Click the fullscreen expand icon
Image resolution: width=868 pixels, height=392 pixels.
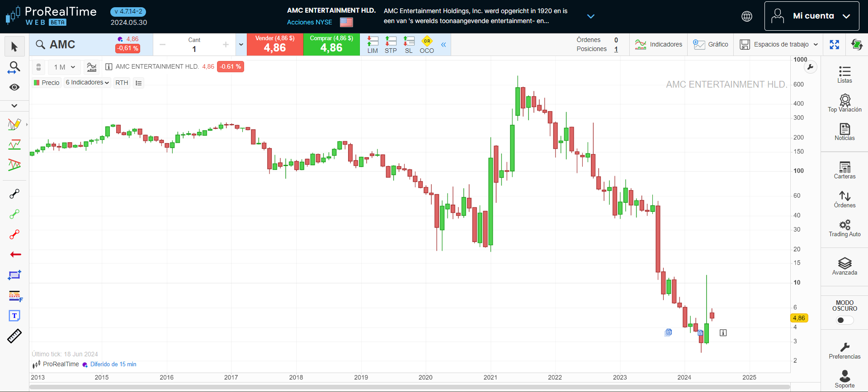tap(835, 44)
